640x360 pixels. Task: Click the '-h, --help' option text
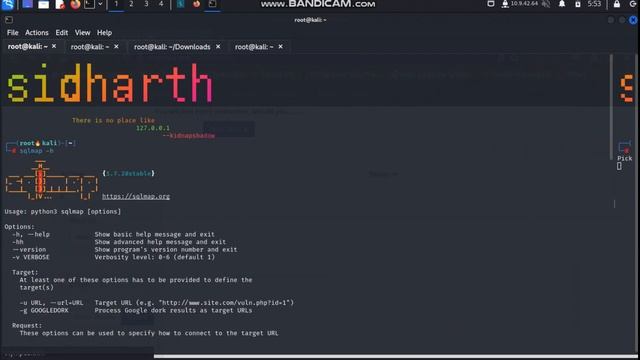(x=31, y=234)
